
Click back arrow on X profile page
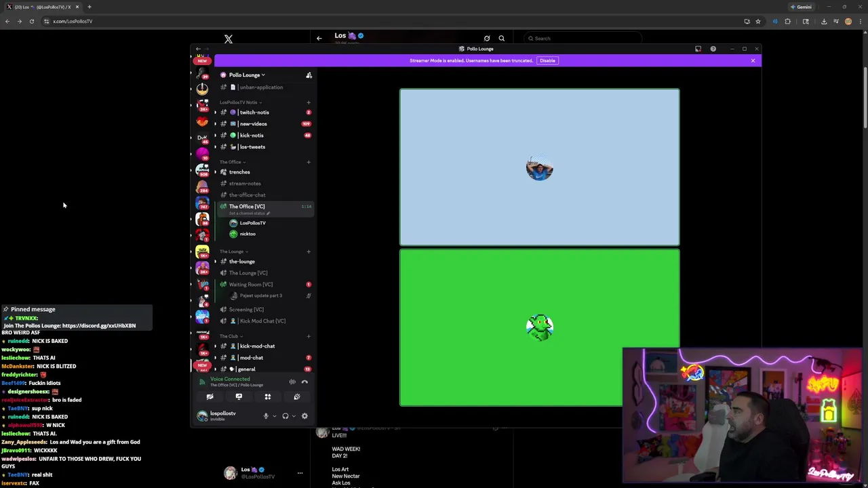(319, 39)
